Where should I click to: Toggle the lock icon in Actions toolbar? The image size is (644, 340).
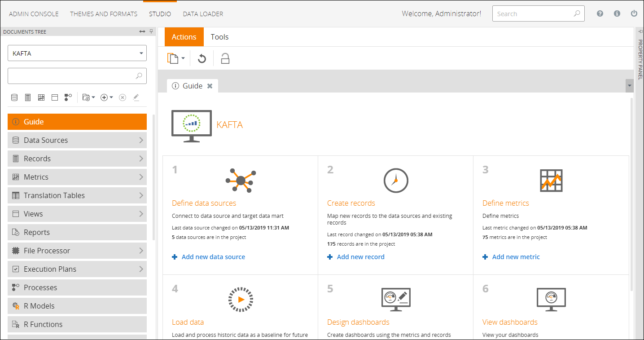pos(225,59)
